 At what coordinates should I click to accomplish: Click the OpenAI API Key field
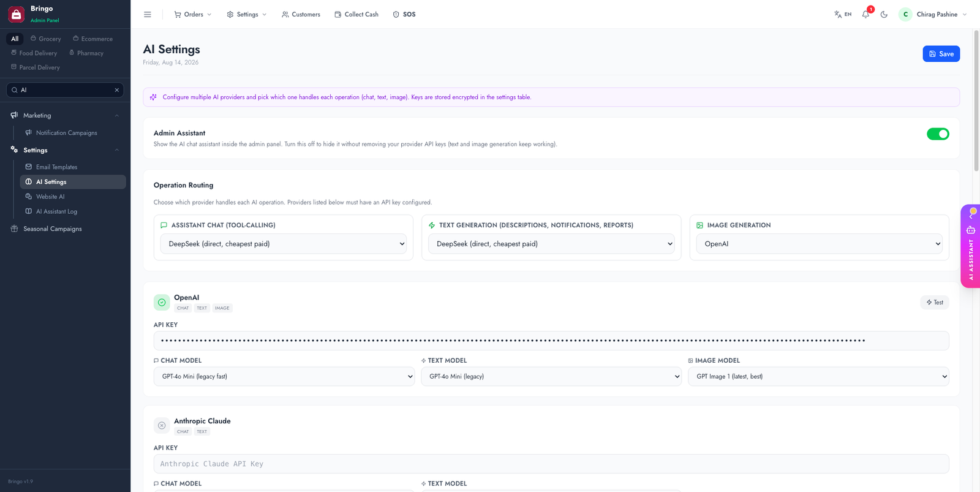tap(551, 341)
